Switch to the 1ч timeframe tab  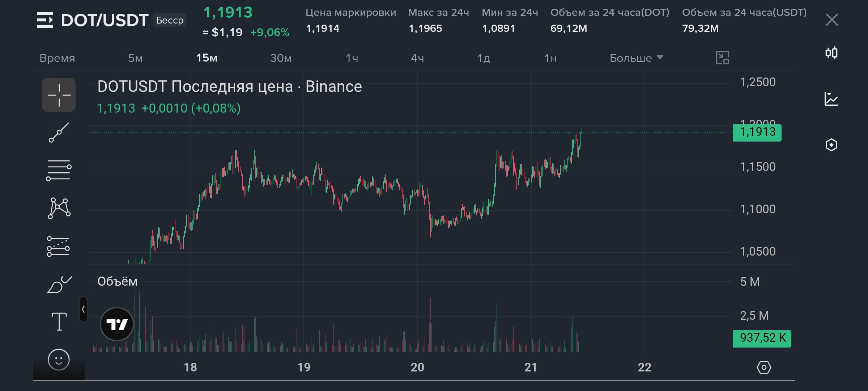352,58
